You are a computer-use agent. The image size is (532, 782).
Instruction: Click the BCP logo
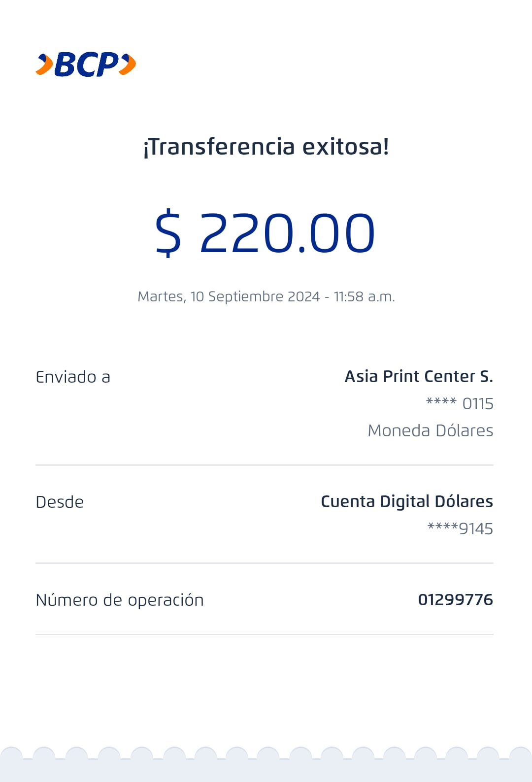(87, 65)
